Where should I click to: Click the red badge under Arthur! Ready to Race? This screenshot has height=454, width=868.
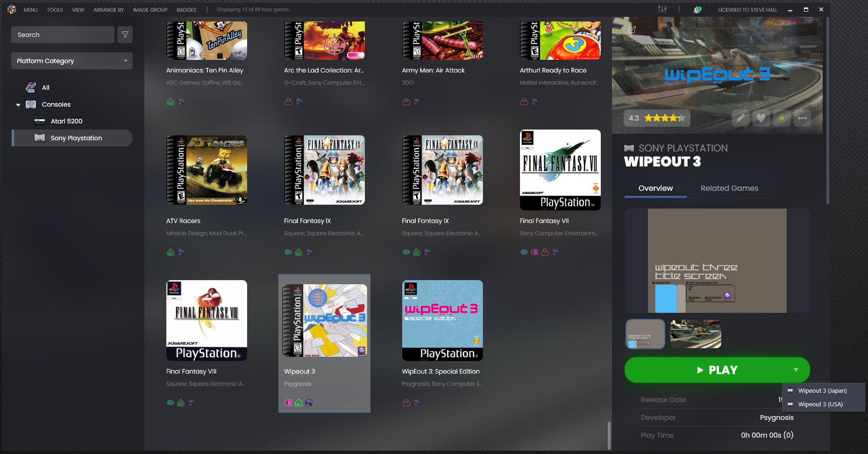click(x=524, y=101)
